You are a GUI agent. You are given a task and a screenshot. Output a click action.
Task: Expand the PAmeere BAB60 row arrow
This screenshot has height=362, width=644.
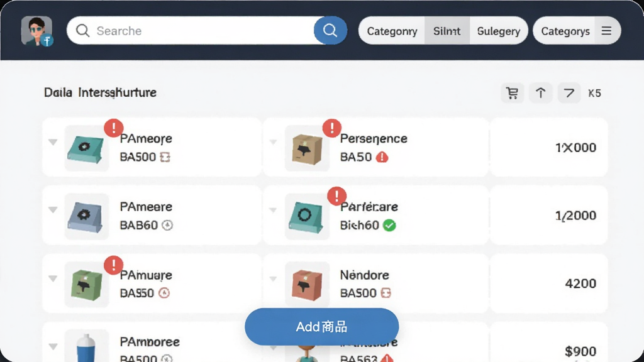click(x=53, y=210)
